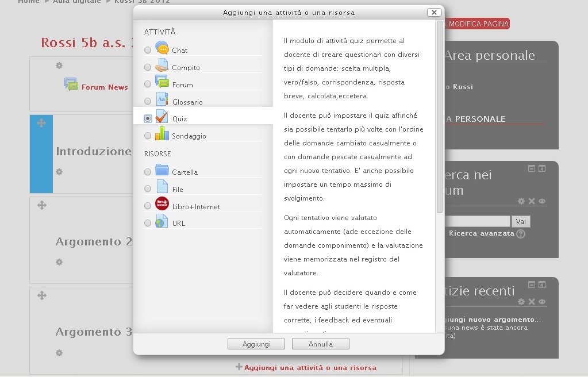
Task: Click the Glossario icon
Action: coord(162,100)
